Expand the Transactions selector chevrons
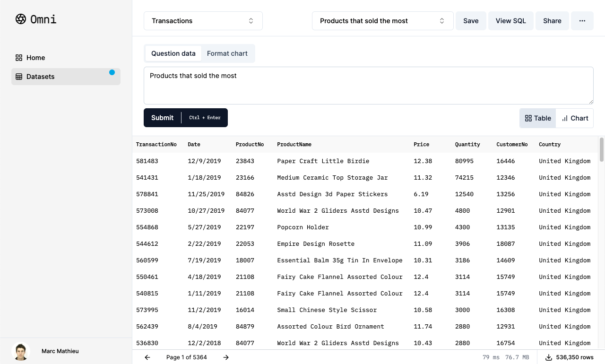Screen dimensions: 605x364 [x=251, y=21]
